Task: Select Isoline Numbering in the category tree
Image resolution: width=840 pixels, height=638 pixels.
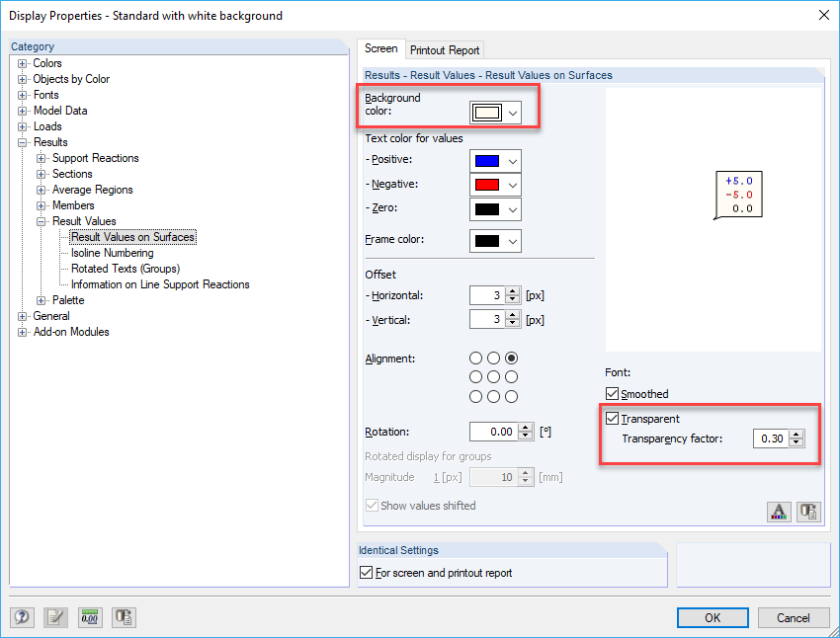Action: tap(114, 252)
